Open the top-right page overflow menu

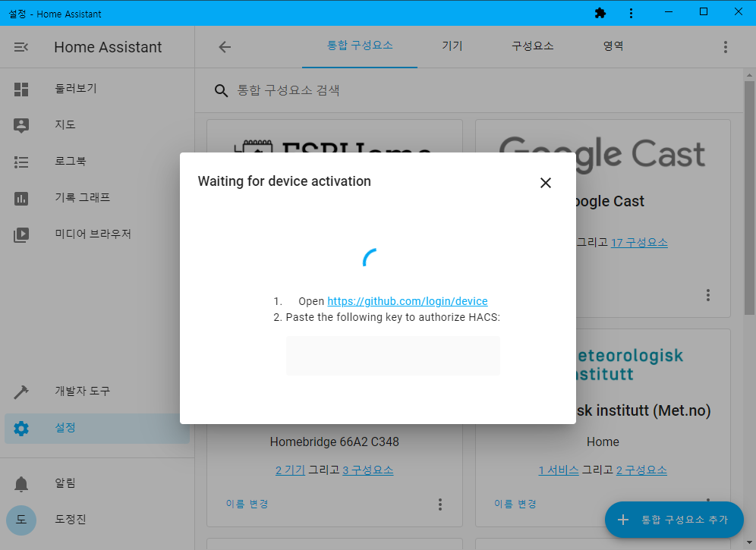[x=725, y=47]
